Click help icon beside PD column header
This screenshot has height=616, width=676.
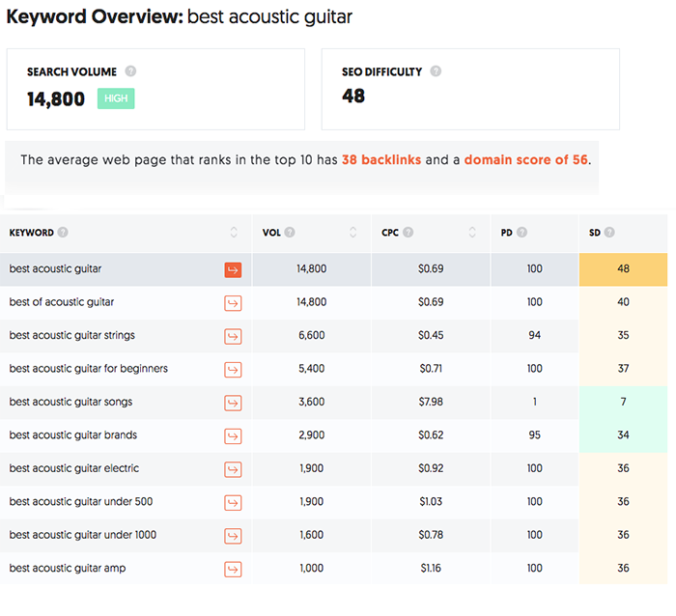[x=521, y=233]
